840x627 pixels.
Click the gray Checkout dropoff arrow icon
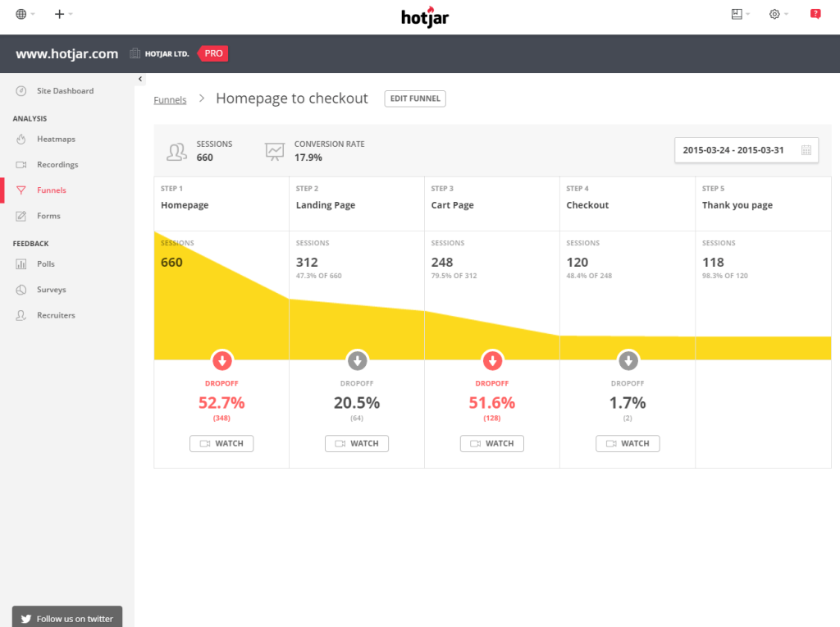(x=628, y=360)
